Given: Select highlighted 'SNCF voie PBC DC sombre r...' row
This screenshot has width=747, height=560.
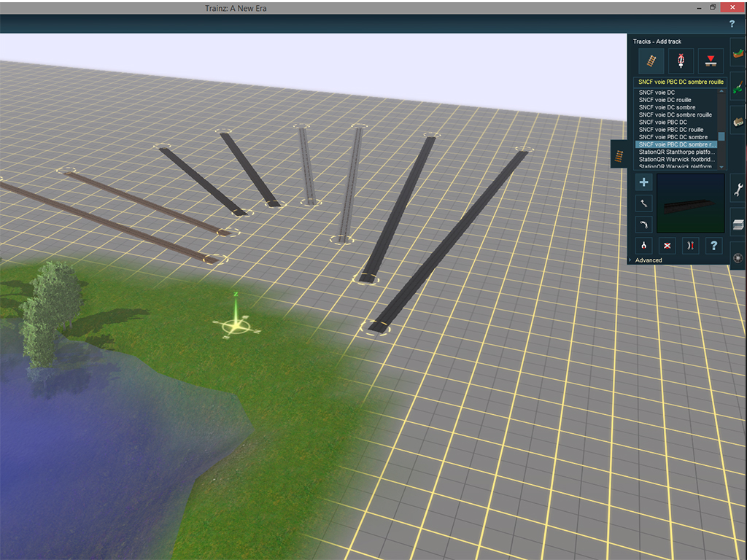Looking at the screenshot, I should 676,144.
